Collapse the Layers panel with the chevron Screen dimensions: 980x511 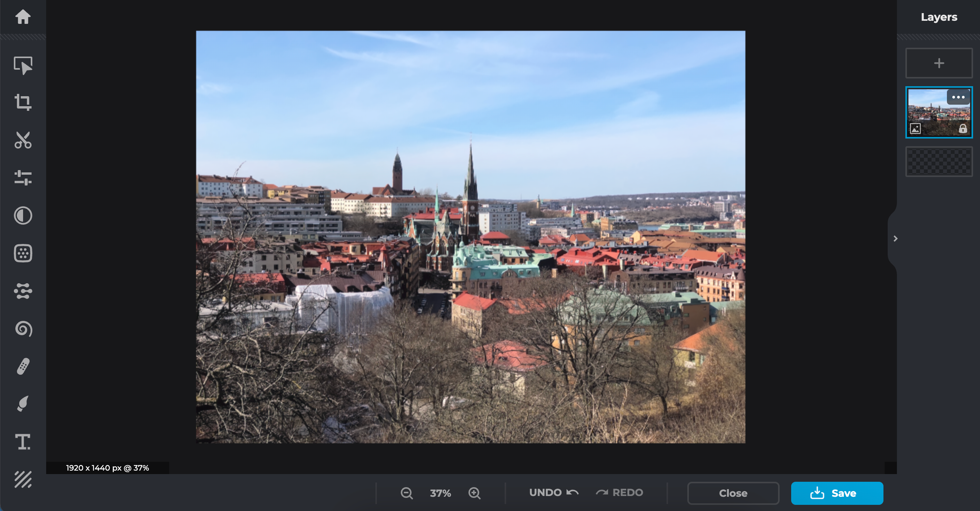(895, 239)
